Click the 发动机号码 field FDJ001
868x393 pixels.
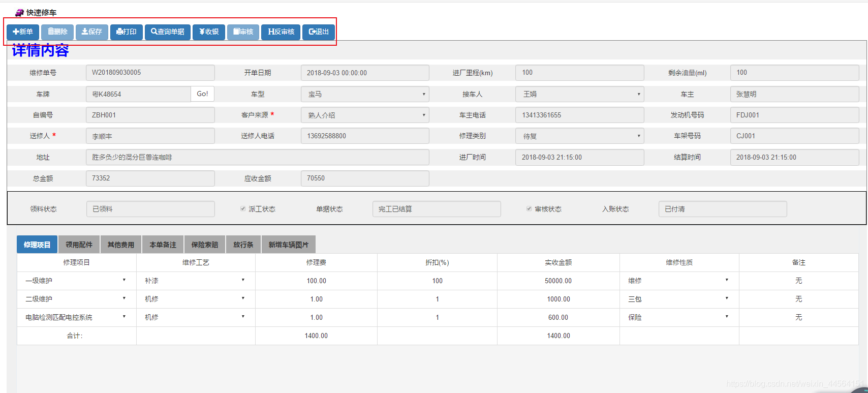click(x=795, y=115)
